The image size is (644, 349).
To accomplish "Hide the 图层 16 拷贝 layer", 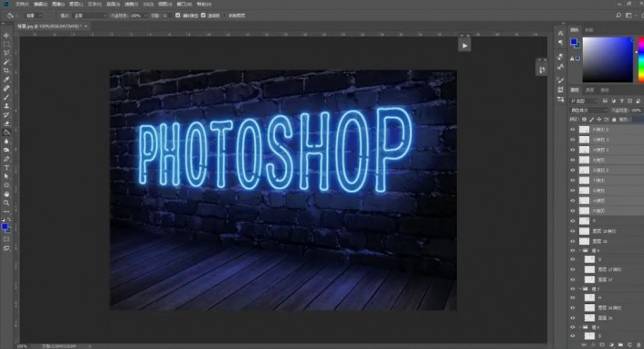I will pos(573,308).
